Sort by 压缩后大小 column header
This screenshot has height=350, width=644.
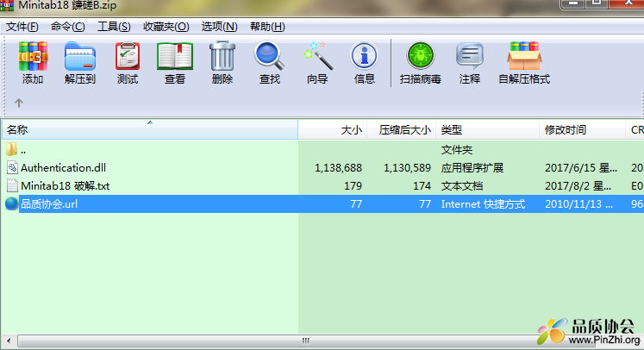402,130
